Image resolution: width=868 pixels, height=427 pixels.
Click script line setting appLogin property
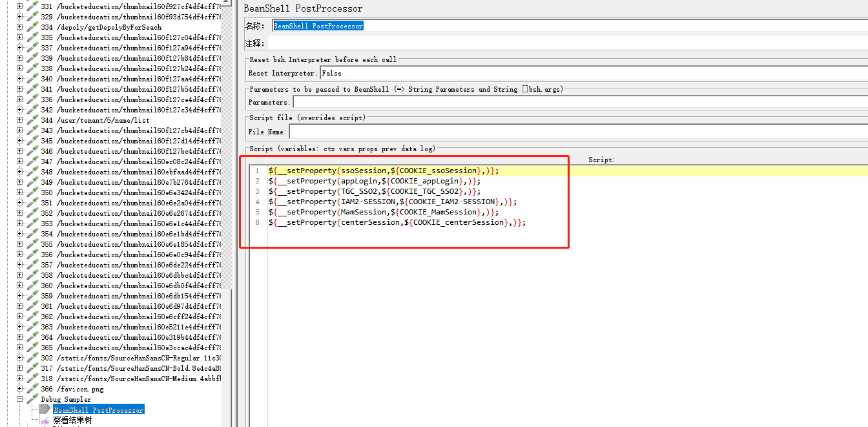pyautogui.click(x=375, y=181)
